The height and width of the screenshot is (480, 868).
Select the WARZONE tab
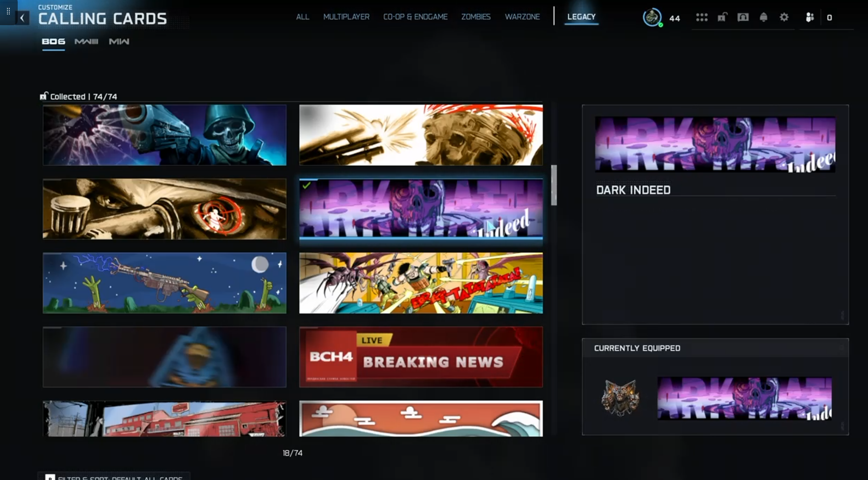[x=522, y=17]
